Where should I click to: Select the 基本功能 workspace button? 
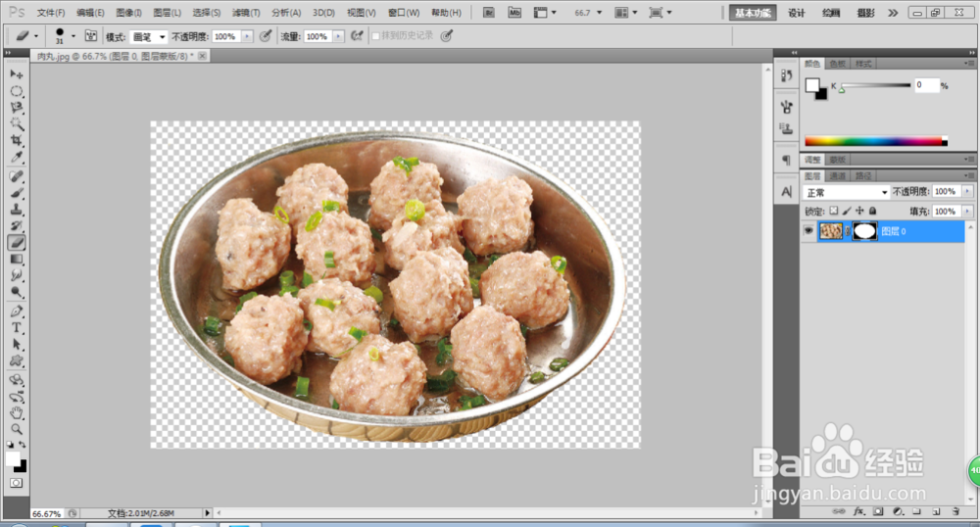pos(753,13)
